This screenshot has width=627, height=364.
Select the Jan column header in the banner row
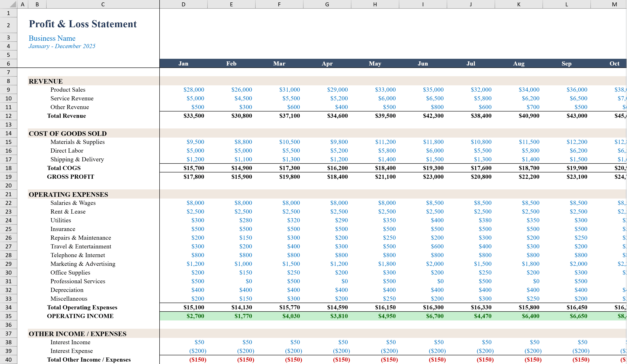pyautogui.click(x=183, y=63)
